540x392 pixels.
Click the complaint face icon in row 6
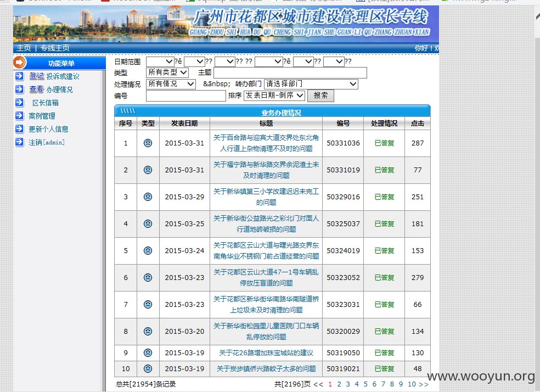(148, 277)
